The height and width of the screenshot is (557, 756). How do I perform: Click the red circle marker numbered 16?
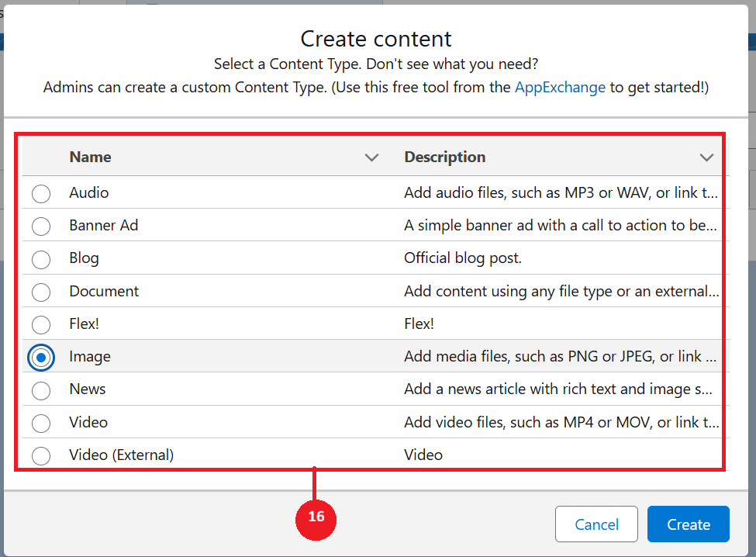click(x=316, y=516)
